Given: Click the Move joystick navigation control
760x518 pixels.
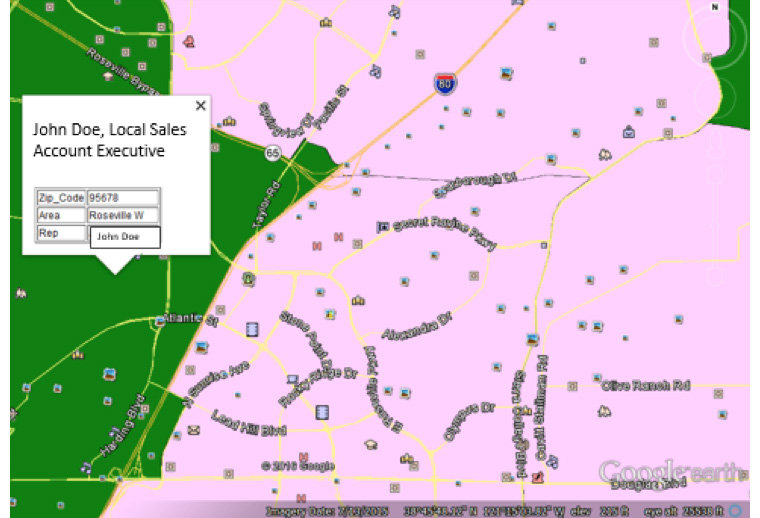Looking at the screenshot, I should click(x=715, y=97).
